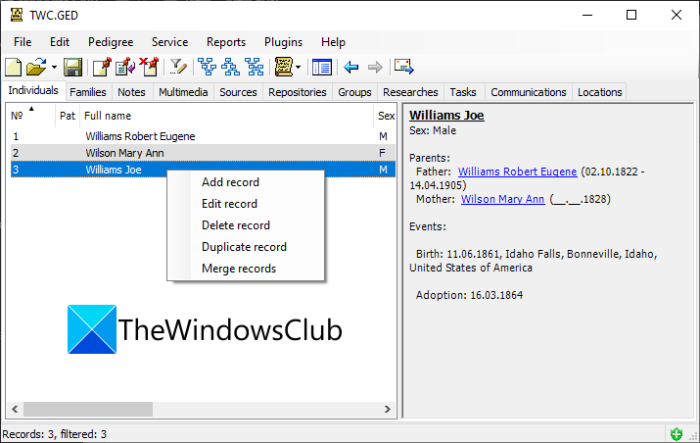The width and height of the screenshot is (700, 443).
Task: Click the Williams Joe heading link
Action: [446, 115]
